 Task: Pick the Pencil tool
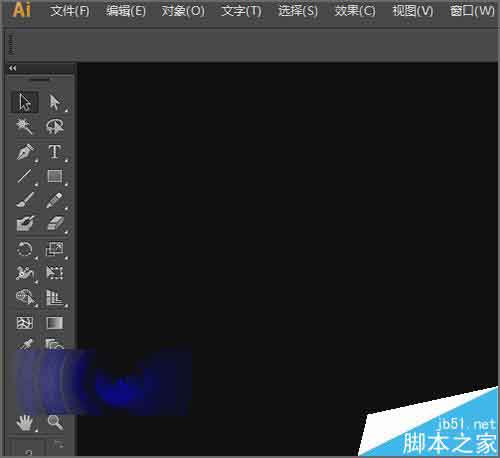point(54,200)
